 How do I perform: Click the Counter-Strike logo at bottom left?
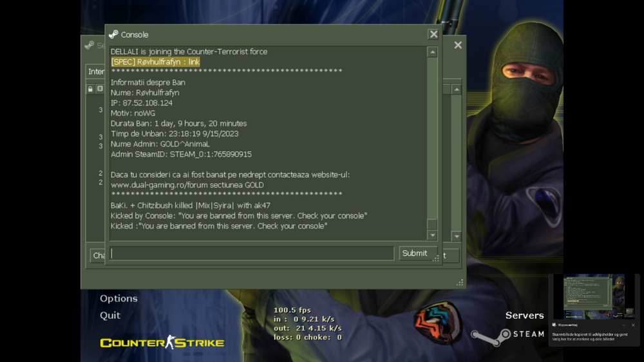click(x=162, y=343)
